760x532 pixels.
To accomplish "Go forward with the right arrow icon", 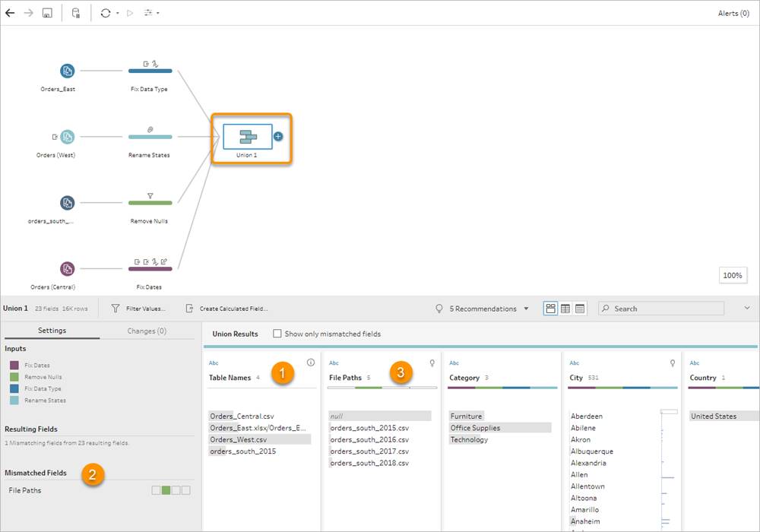I will (x=29, y=13).
